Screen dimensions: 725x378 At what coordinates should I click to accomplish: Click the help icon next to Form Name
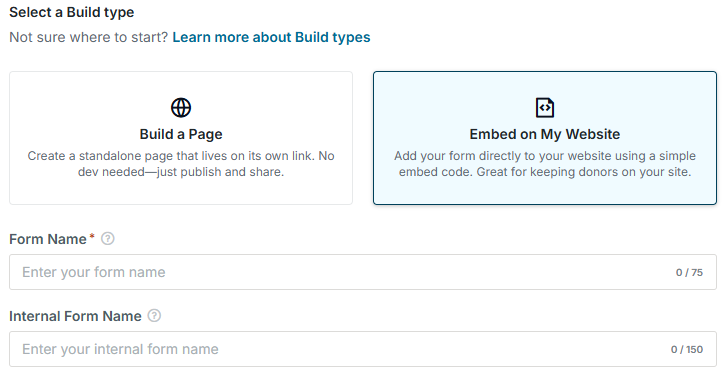(108, 239)
